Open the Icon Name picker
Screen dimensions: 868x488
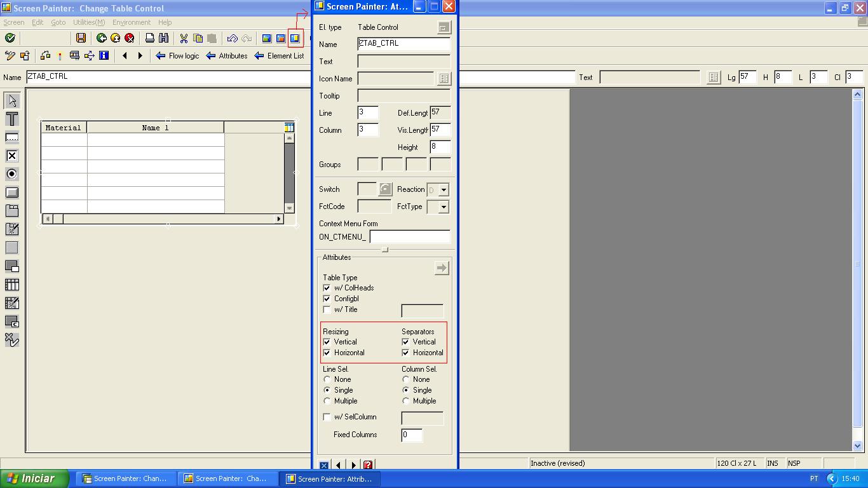pos(444,78)
